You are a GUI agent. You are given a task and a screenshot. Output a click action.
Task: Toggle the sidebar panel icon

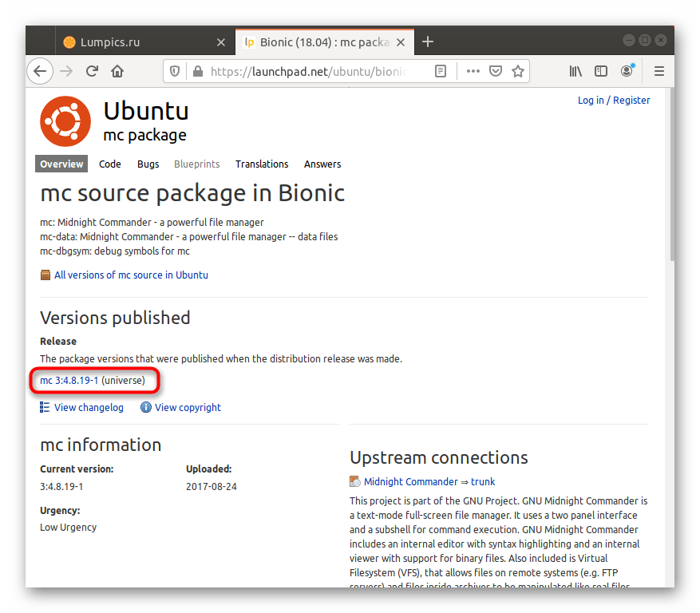(601, 71)
